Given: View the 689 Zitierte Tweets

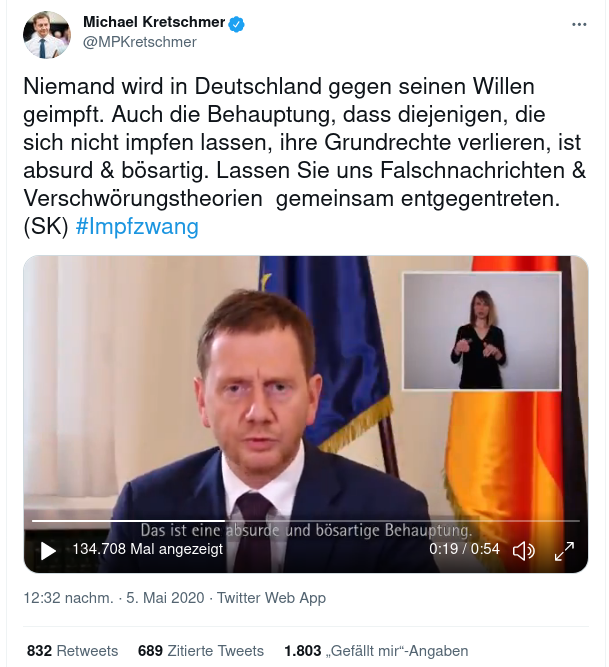Looking at the screenshot, I should tap(201, 650).
